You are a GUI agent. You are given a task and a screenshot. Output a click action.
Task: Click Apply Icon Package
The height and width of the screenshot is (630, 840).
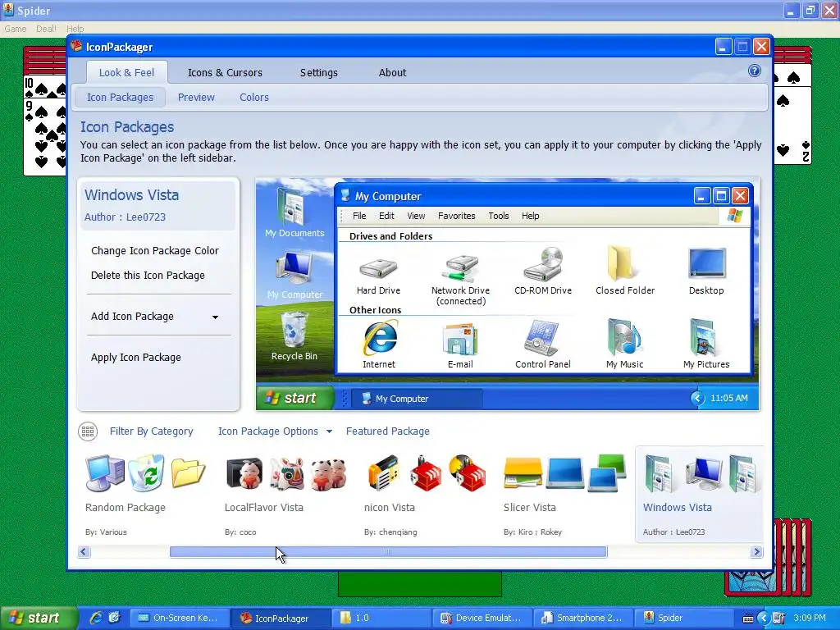point(136,358)
